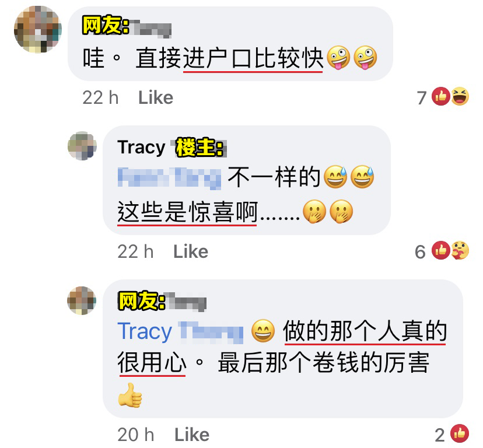Screen dimensions: 483x448
Task: Open the third comment's avatar thumbnail
Action: tap(82, 300)
